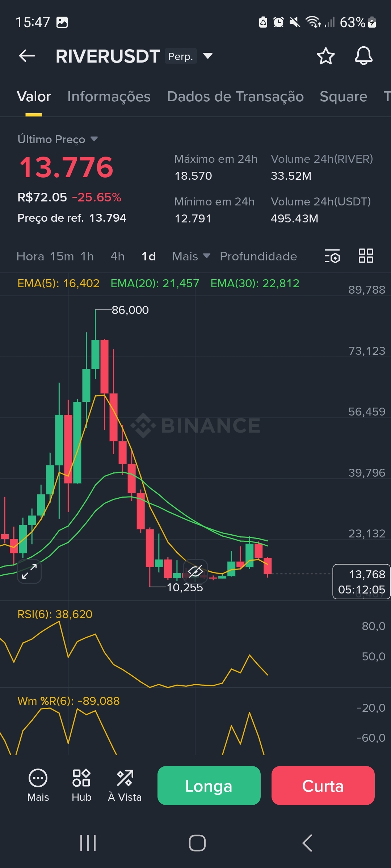The height and width of the screenshot is (868, 391).
Task: Tap the Máximo em 24h value 18.570
Action: pos(193,176)
